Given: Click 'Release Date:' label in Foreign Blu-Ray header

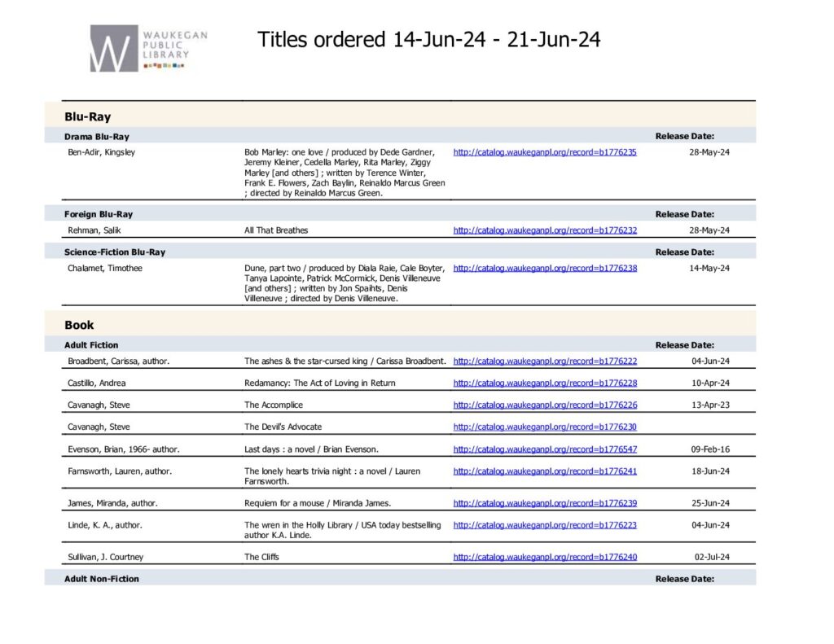Looking at the screenshot, I should click(x=684, y=214).
